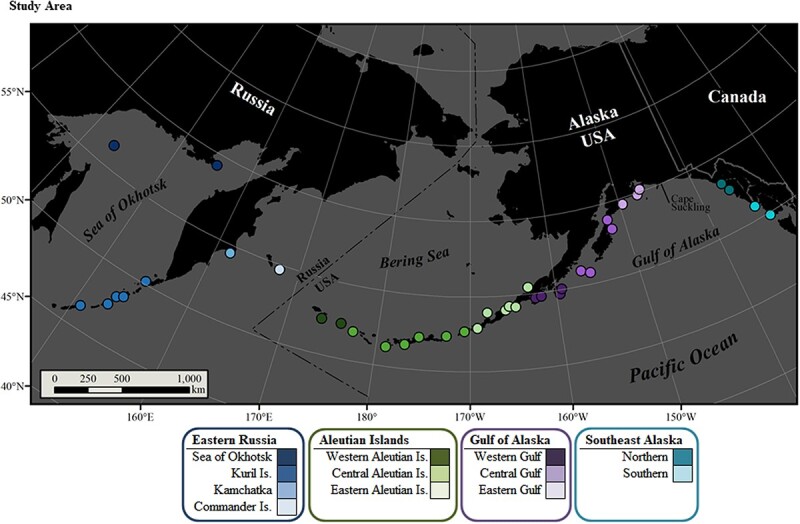The height and width of the screenshot is (524, 800).
Task: Click the Eastern Gulf legend swatch
Action: 555,490
